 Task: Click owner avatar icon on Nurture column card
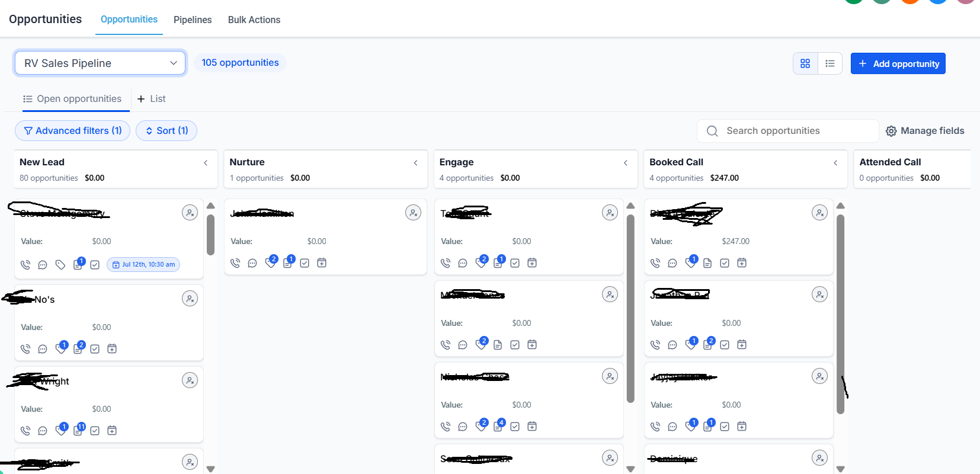(x=413, y=213)
